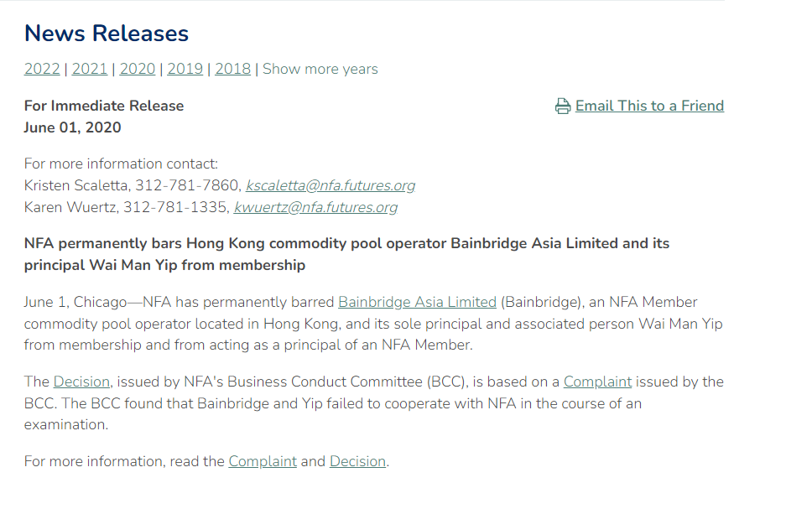Read the Complaint in the final sentence
This screenshot has height=514, width=812.
pyautogui.click(x=263, y=462)
